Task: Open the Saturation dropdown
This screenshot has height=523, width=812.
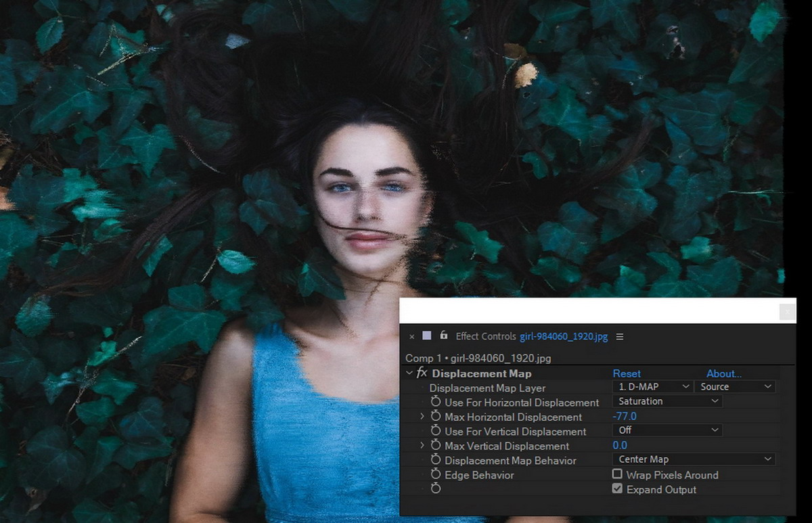Action: click(x=667, y=401)
